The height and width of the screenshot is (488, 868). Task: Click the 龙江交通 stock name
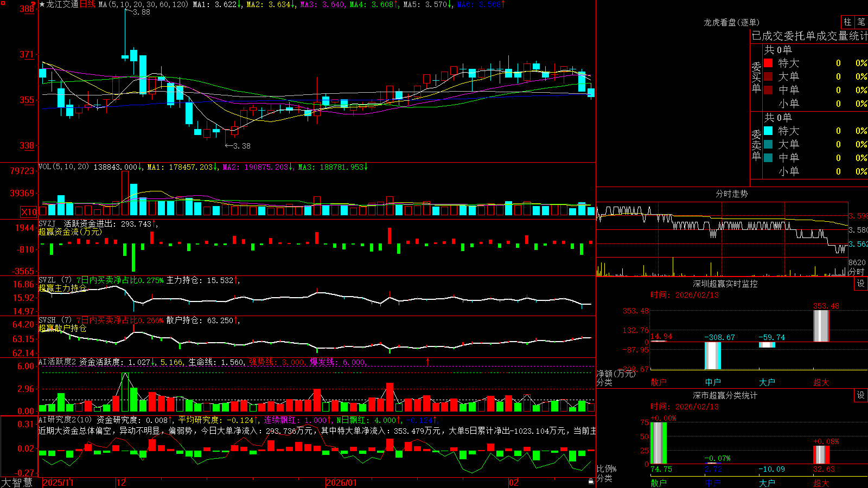tap(62, 4)
